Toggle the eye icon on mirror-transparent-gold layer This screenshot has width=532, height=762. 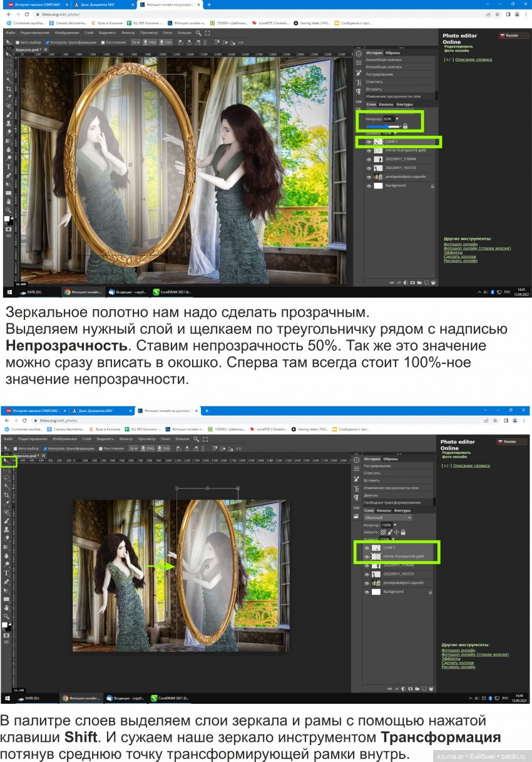click(369, 150)
